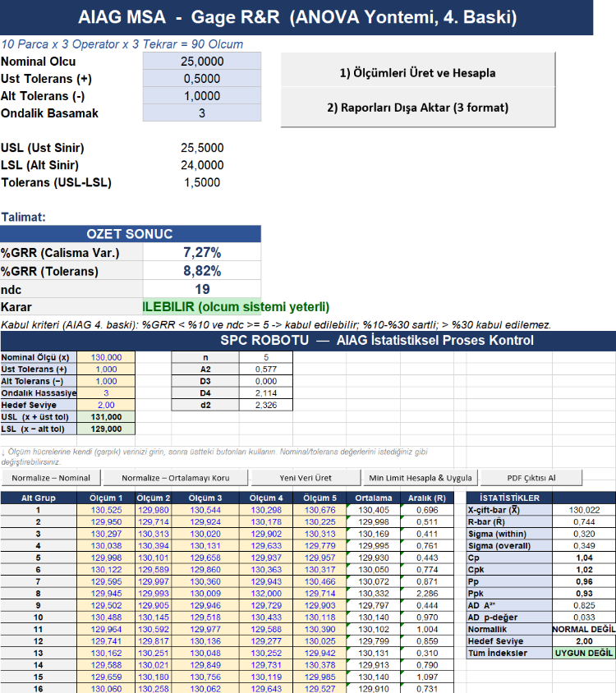
Task: Select the Ondalik Basamak cell showing 3
Action: click(202, 112)
